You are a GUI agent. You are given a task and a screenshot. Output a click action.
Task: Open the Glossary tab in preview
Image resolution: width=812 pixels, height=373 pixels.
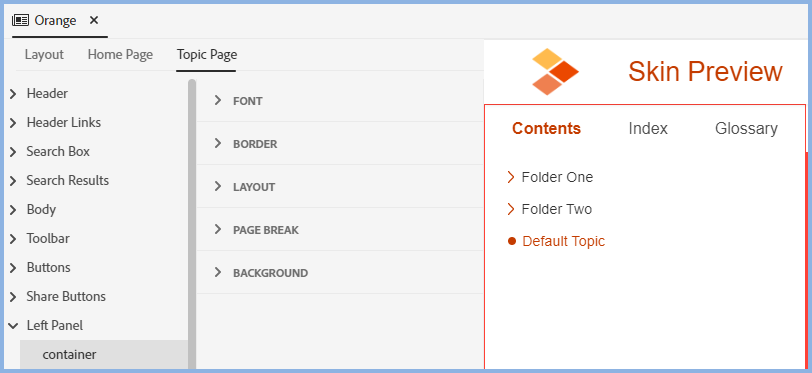point(746,128)
